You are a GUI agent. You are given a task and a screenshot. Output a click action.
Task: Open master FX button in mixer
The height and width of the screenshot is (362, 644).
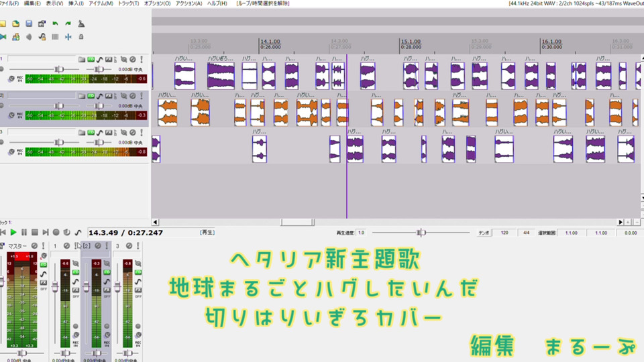[x=44, y=283]
